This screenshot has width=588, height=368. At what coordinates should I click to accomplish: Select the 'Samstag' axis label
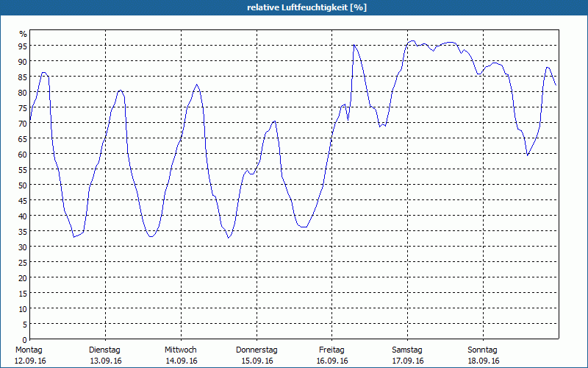point(407,350)
